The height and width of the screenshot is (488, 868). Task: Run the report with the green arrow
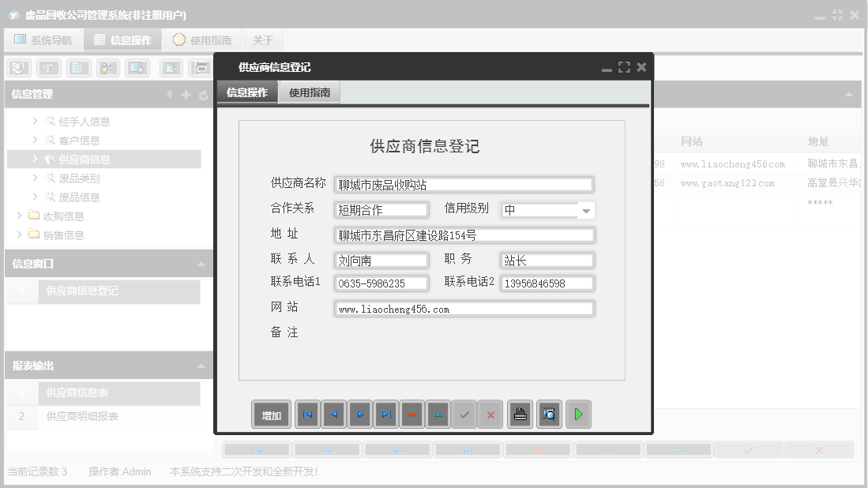point(578,414)
